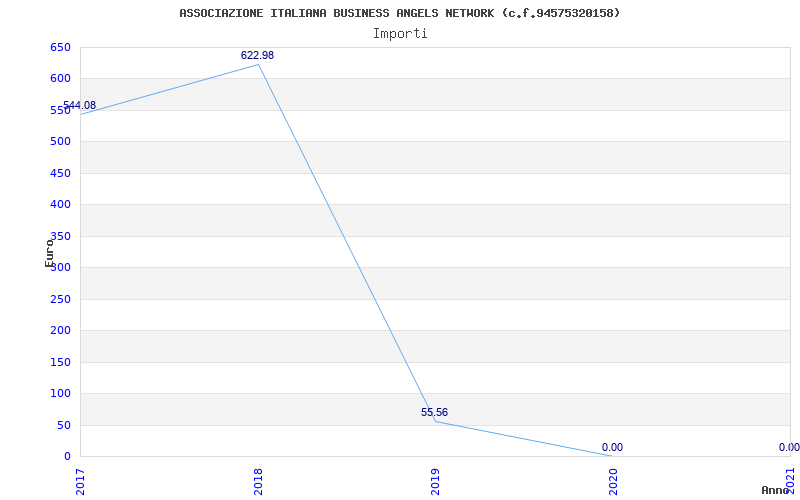This screenshot has width=800, height=500.
Task: Click the 2017 x-axis year label
Action: click(80, 482)
